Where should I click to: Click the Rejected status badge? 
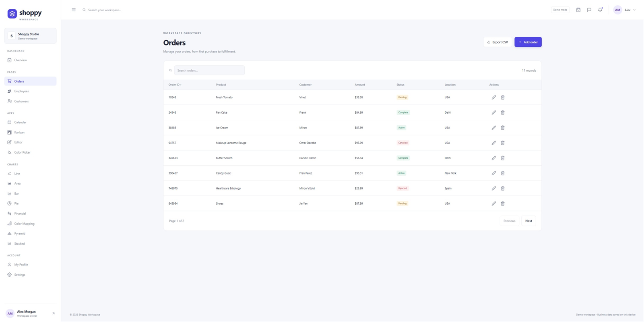point(402,188)
